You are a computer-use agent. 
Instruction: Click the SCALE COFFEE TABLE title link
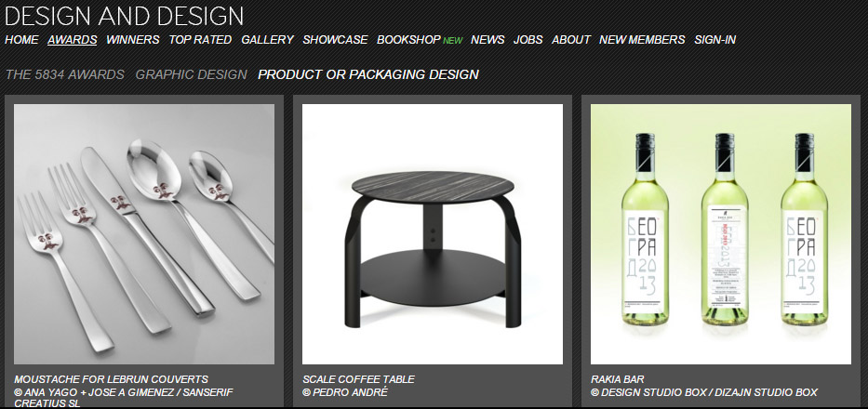(x=359, y=379)
